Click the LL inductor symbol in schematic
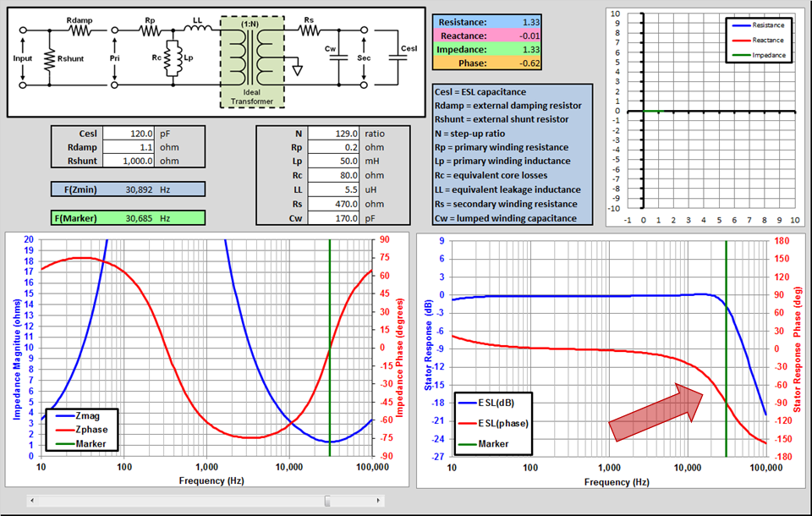Image resolution: width=812 pixels, height=516 pixels. [x=198, y=28]
